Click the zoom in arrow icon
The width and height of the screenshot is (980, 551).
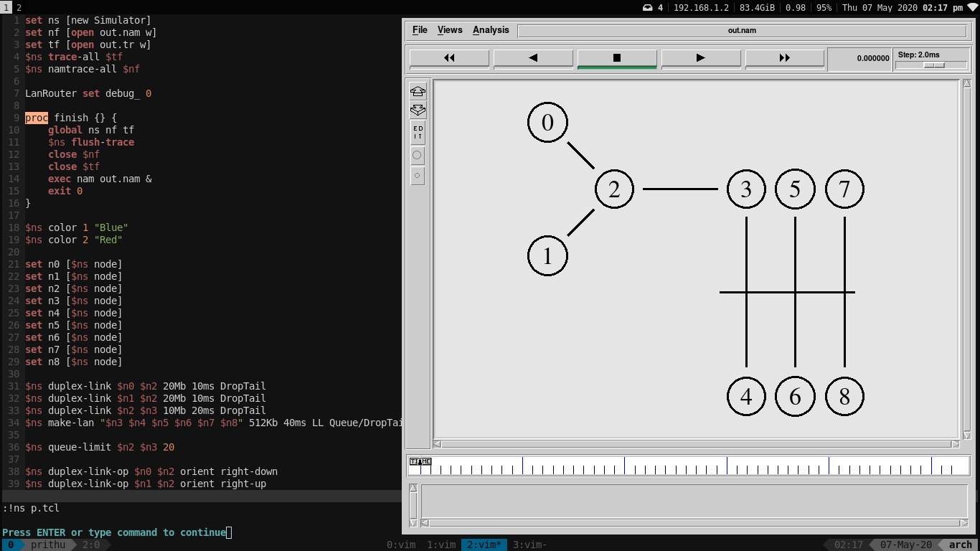pos(418,91)
